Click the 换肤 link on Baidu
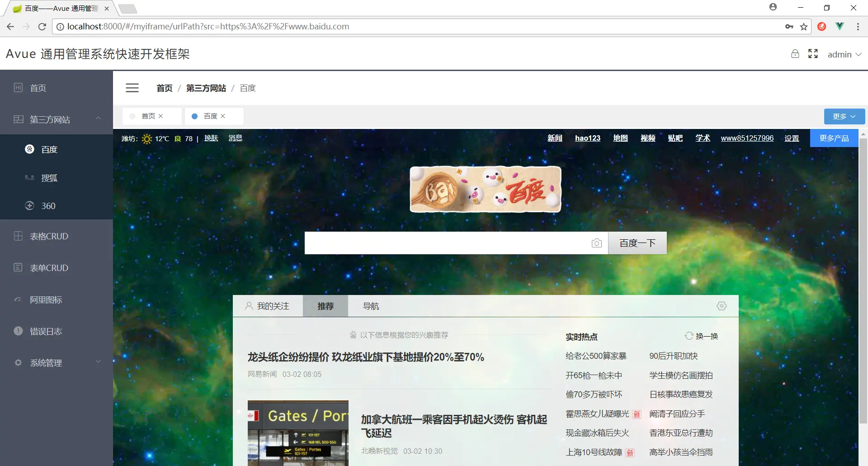Image resolution: width=868 pixels, height=466 pixels. tap(211, 138)
